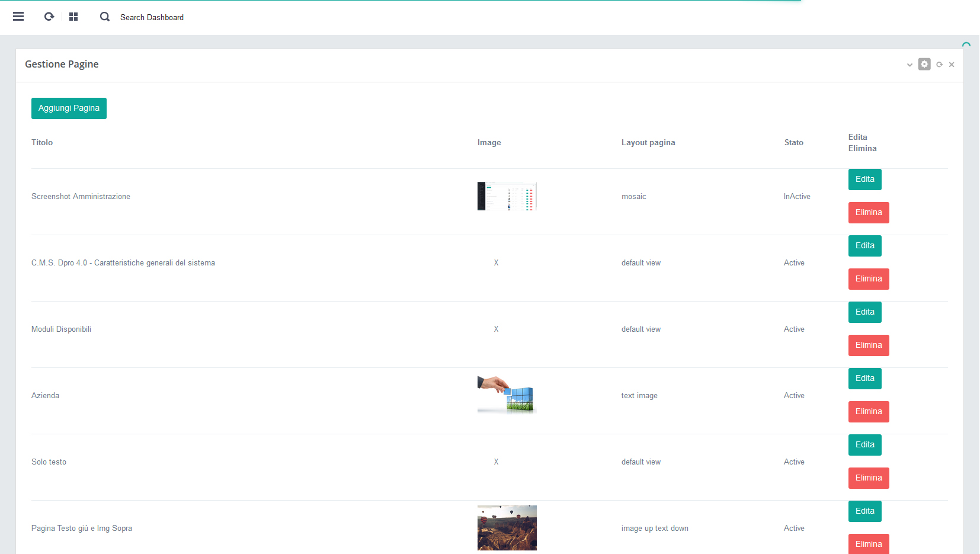Image resolution: width=980 pixels, height=554 pixels.
Task: Click the Aggiungi Pagina button
Action: click(x=69, y=108)
